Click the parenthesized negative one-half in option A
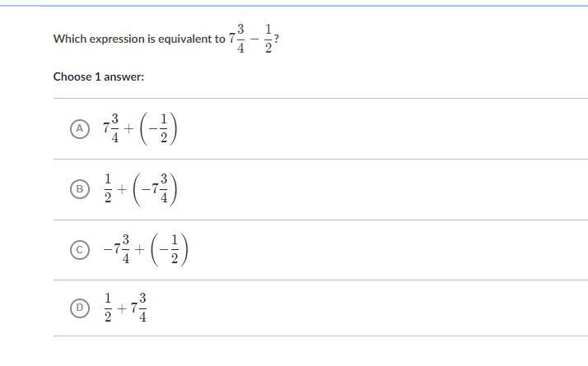The height and width of the screenshot is (366, 588). (x=158, y=129)
